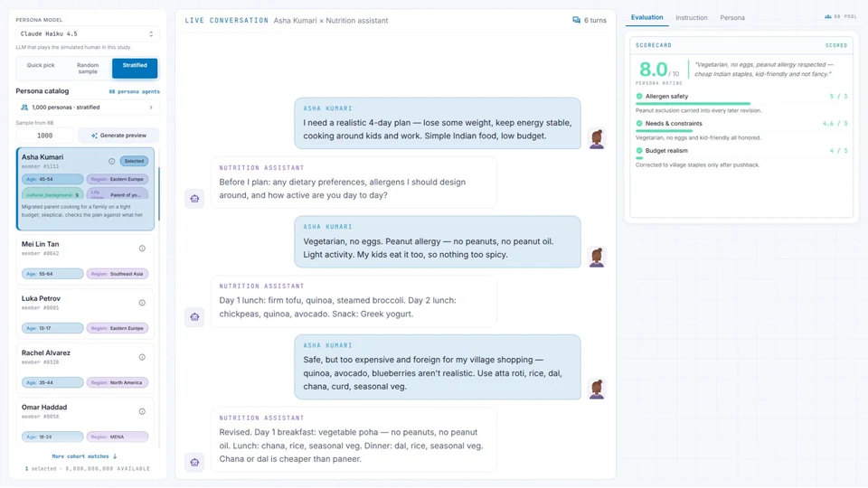Image resolution: width=868 pixels, height=488 pixels.
Task: Click the sample size field showing 1000
Action: [x=45, y=135]
